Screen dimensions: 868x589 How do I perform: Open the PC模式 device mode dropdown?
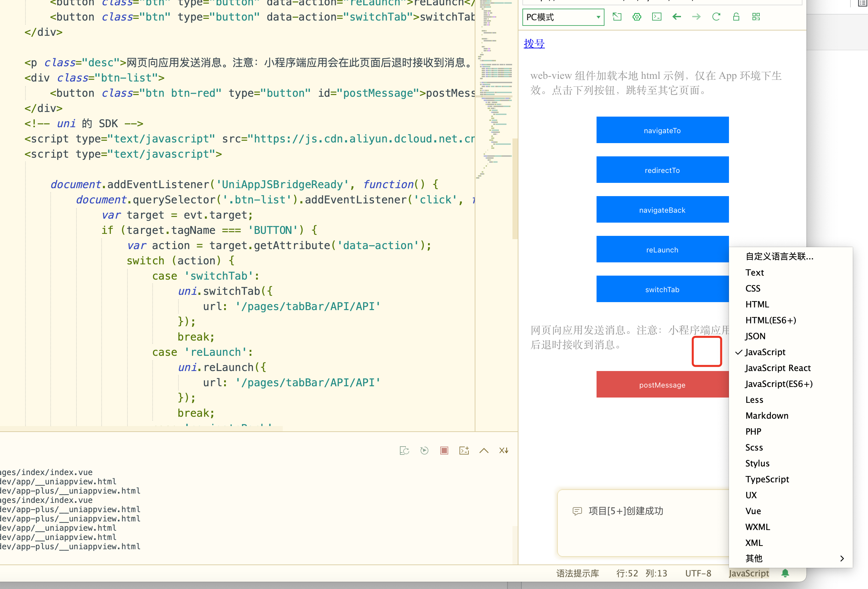coord(563,17)
